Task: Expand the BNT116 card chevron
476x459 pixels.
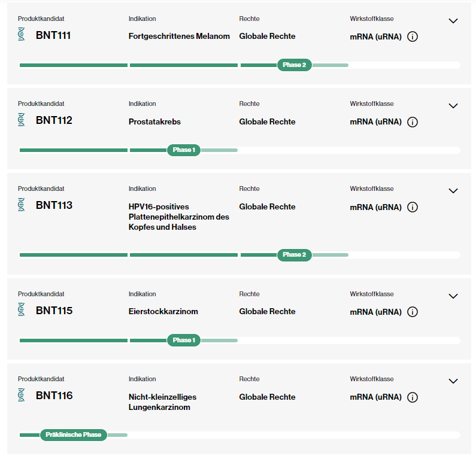Action: point(453,381)
